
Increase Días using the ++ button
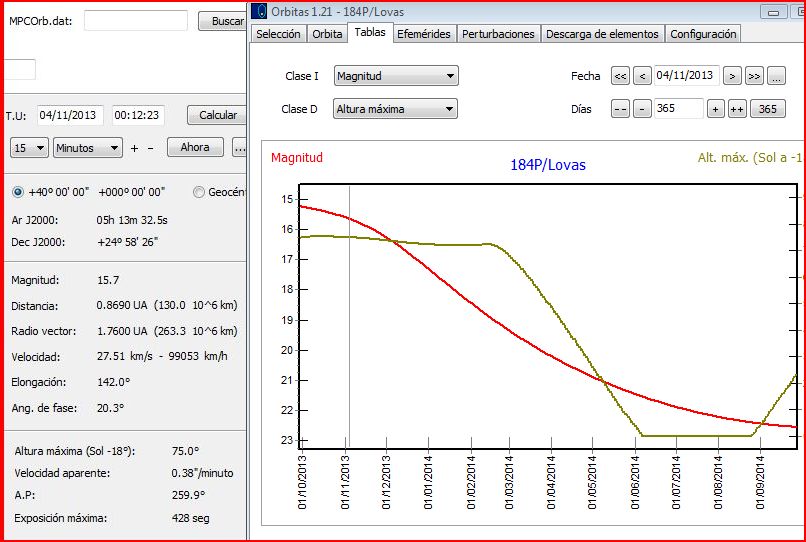pyautogui.click(x=737, y=110)
